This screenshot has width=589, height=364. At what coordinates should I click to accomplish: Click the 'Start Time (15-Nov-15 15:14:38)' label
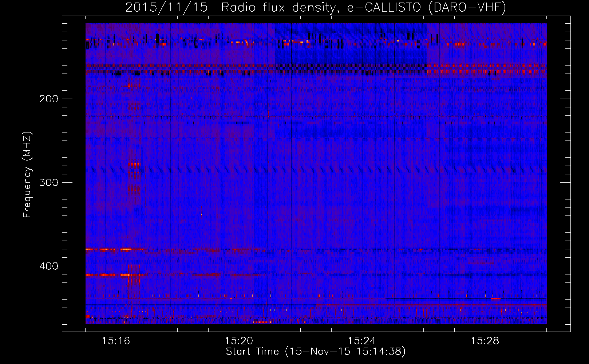pos(316,352)
